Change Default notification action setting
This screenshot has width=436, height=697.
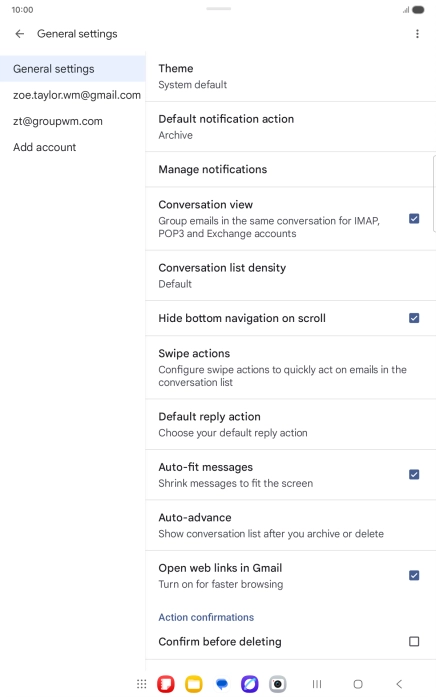291,127
